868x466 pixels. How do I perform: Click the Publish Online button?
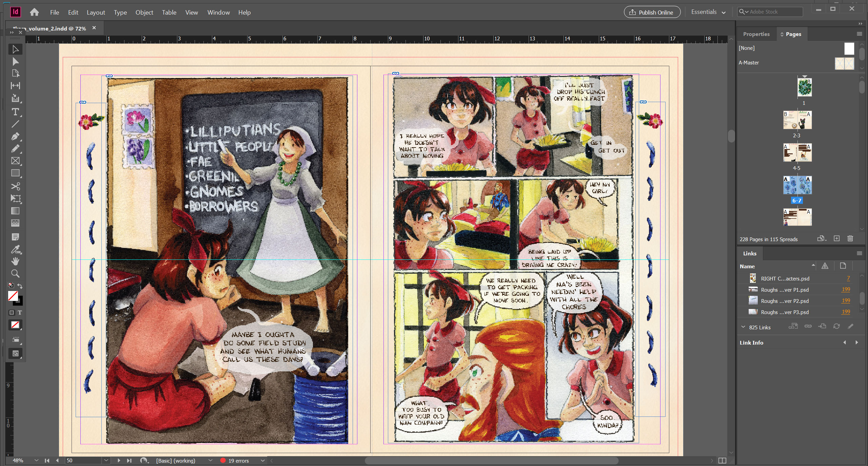point(652,12)
